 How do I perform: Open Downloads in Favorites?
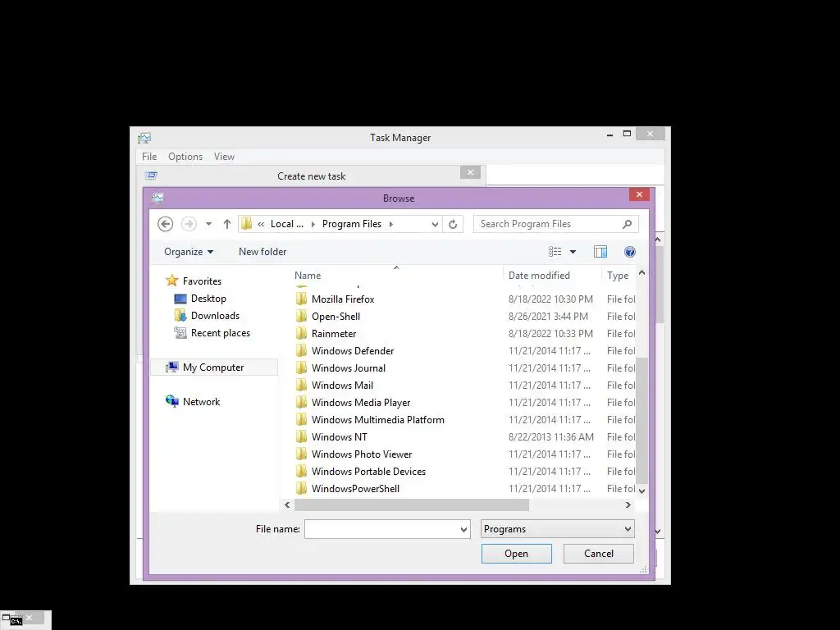(x=215, y=316)
